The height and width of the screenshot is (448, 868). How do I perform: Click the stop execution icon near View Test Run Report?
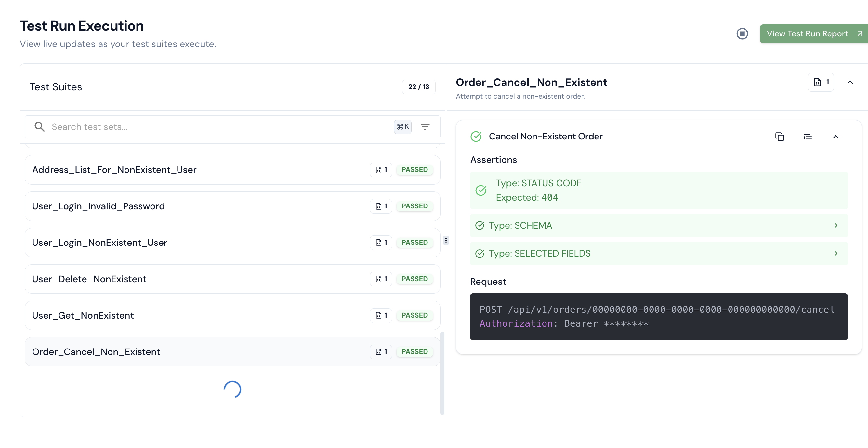pyautogui.click(x=742, y=33)
